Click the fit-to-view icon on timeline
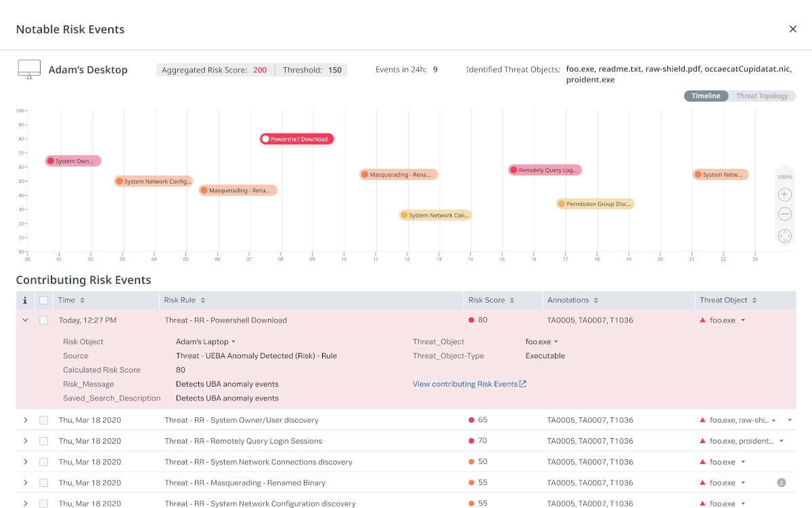Viewport: 812px width, 508px height. click(x=784, y=236)
